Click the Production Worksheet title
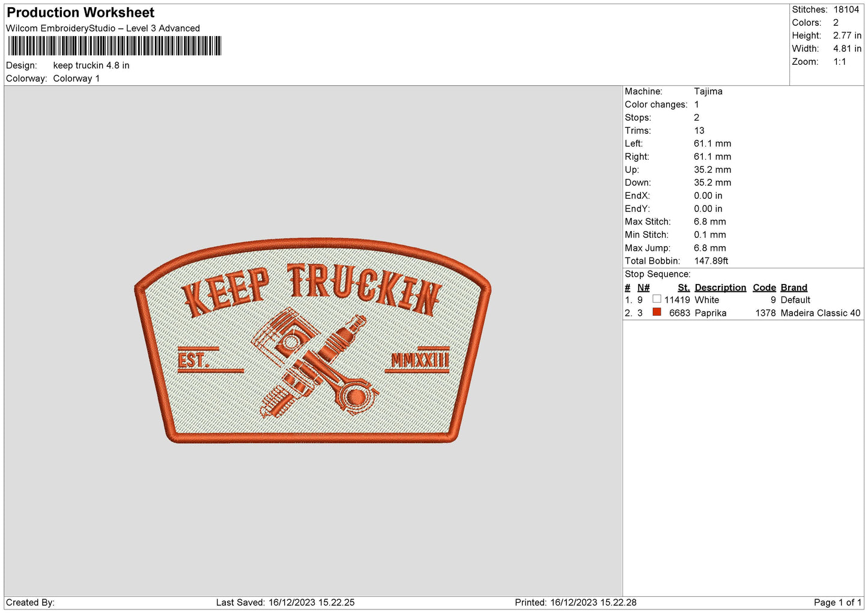 [80, 13]
